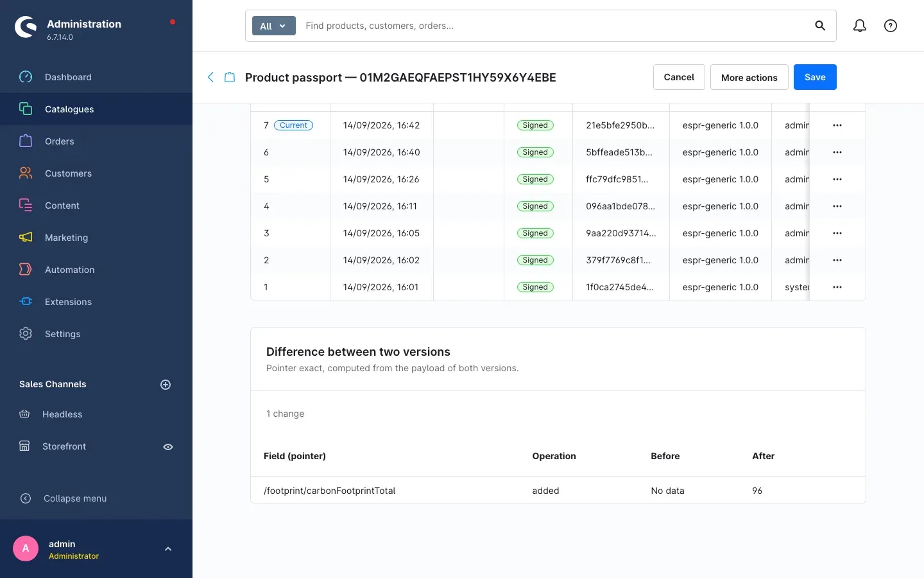
Task: Open row actions for version 2
Action: (x=837, y=260)
